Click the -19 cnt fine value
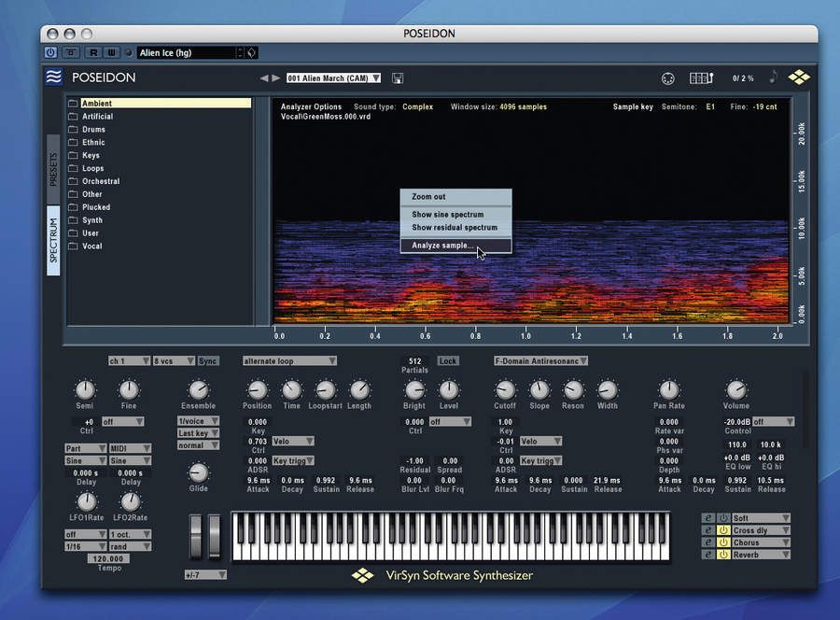The width and height of the screenshot is (840, 620). tap(764, 106)
